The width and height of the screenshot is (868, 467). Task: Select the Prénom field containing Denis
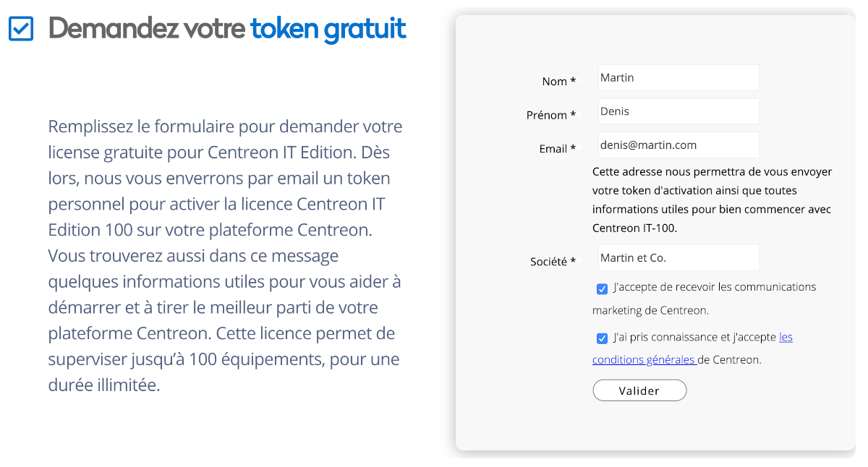[678, 111]
